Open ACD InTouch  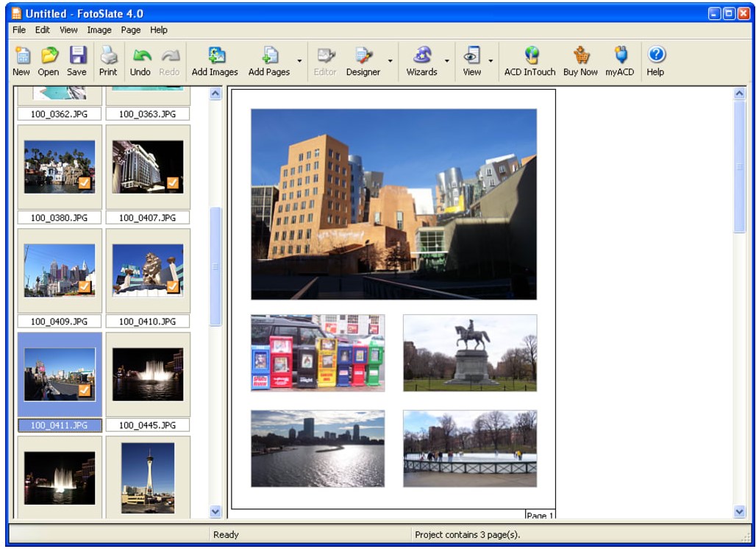pos(530,61)
